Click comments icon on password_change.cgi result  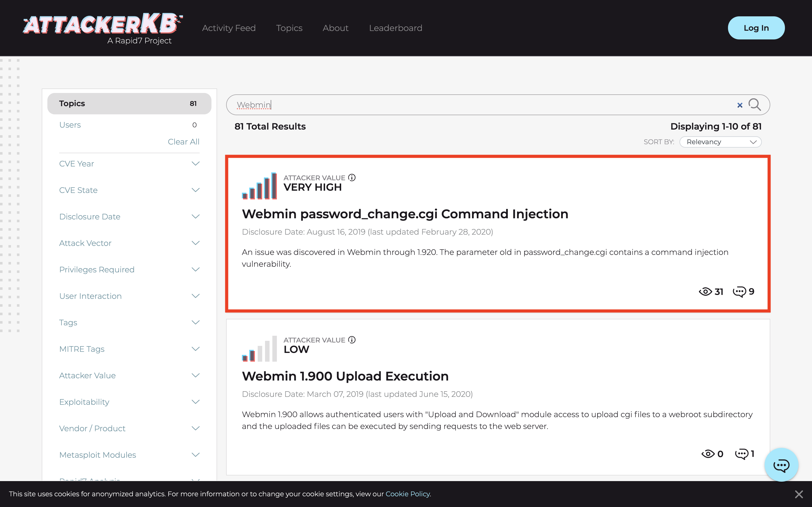(x=739, y=292)
